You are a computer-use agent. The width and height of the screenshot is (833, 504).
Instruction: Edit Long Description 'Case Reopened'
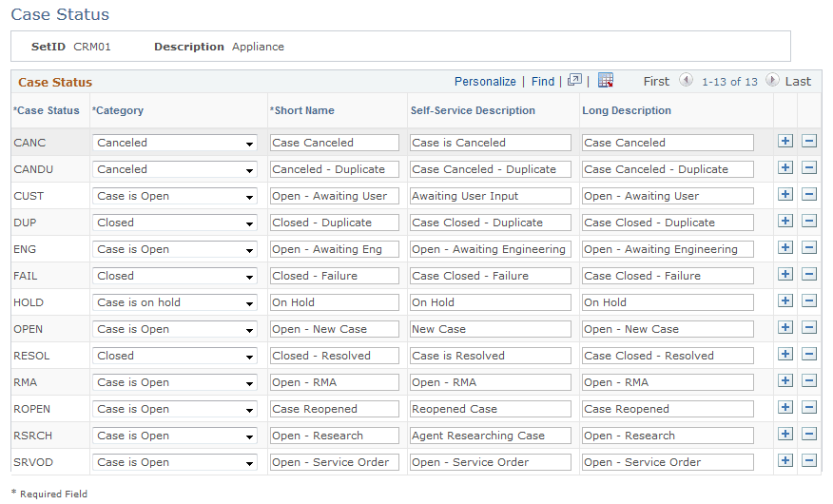point(668,409)
